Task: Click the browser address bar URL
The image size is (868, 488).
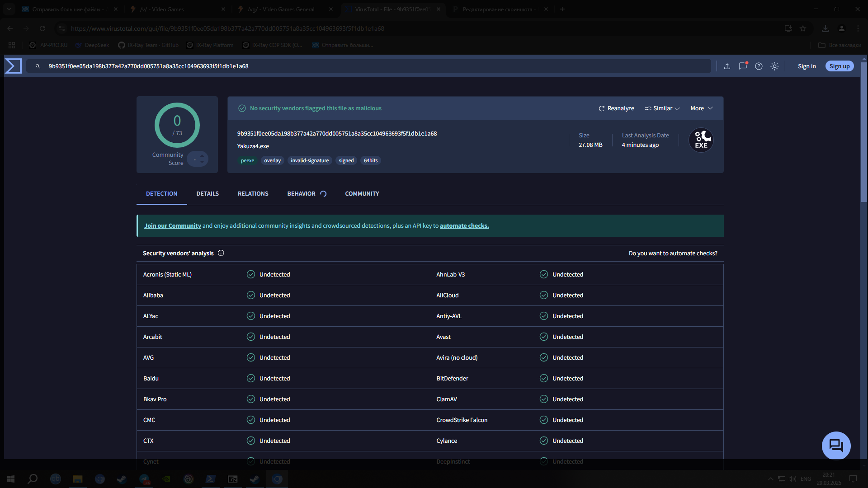Action: (227, 28)
